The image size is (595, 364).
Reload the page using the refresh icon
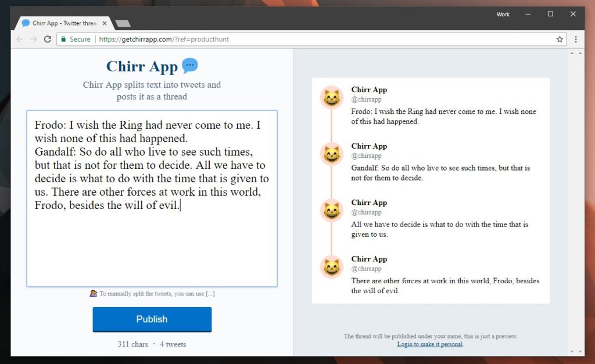click(x=48, y=39)
